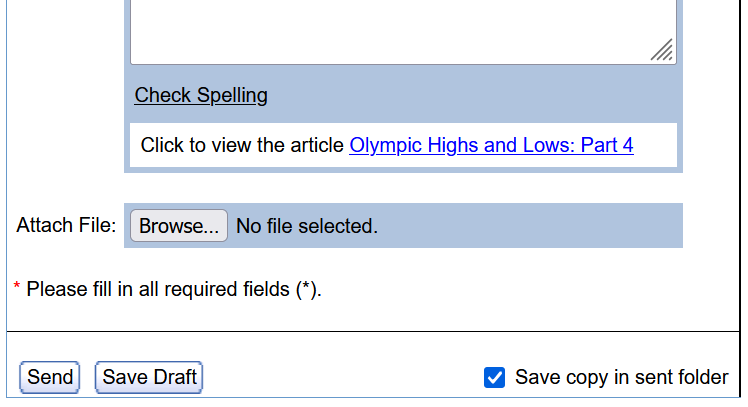
Task: Click the Browse... file button
Action: pos(179,226)
